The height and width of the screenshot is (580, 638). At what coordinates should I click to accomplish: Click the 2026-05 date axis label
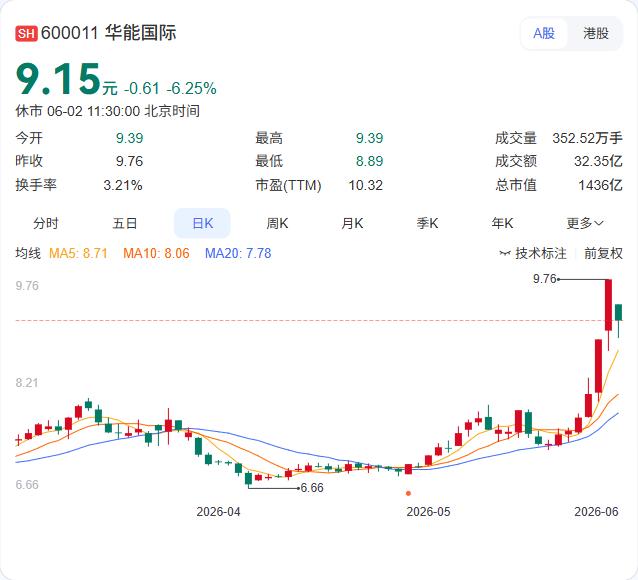428,512
